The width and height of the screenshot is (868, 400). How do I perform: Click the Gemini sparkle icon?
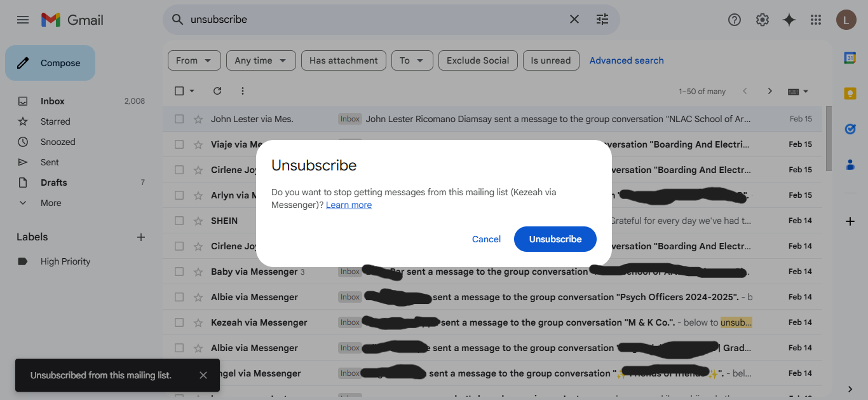[789, 20]
